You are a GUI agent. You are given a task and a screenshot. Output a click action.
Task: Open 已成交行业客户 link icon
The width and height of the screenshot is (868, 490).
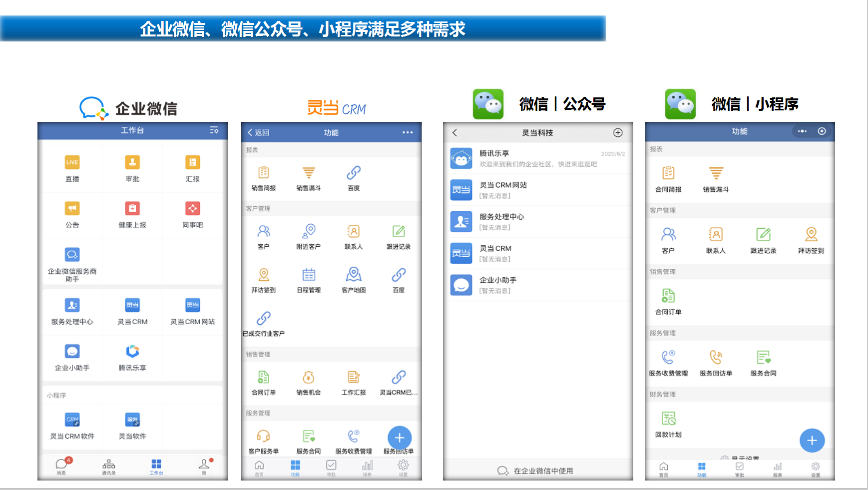point(264,318)
